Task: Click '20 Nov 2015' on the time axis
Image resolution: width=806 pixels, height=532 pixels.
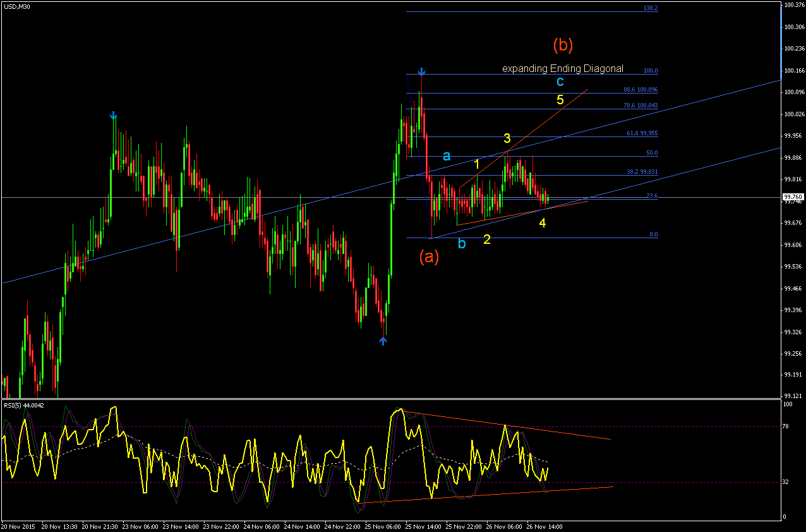Action: (17, 526)
